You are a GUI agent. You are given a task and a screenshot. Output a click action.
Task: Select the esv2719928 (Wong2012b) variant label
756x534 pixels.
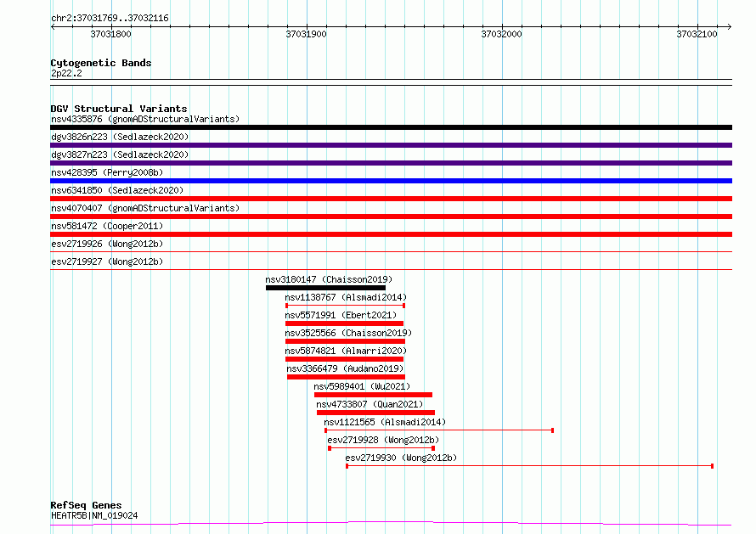383,440
